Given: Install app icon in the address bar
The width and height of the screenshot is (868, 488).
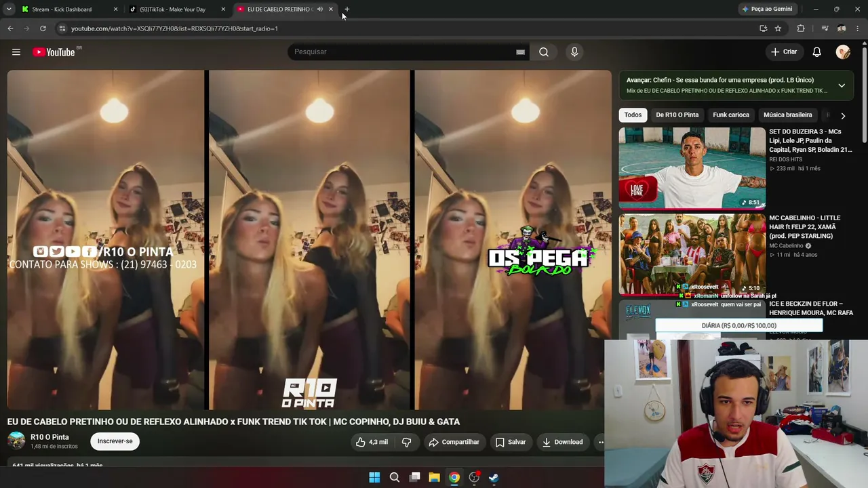Looking at the screenshot, I should click(763, 28).
